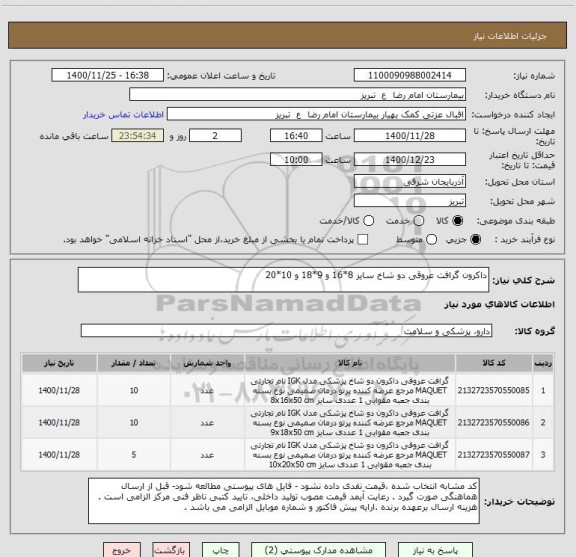The height and width of the screenshot is (557, 576).
Task: Click the general description text box
Action: (283, 280)
